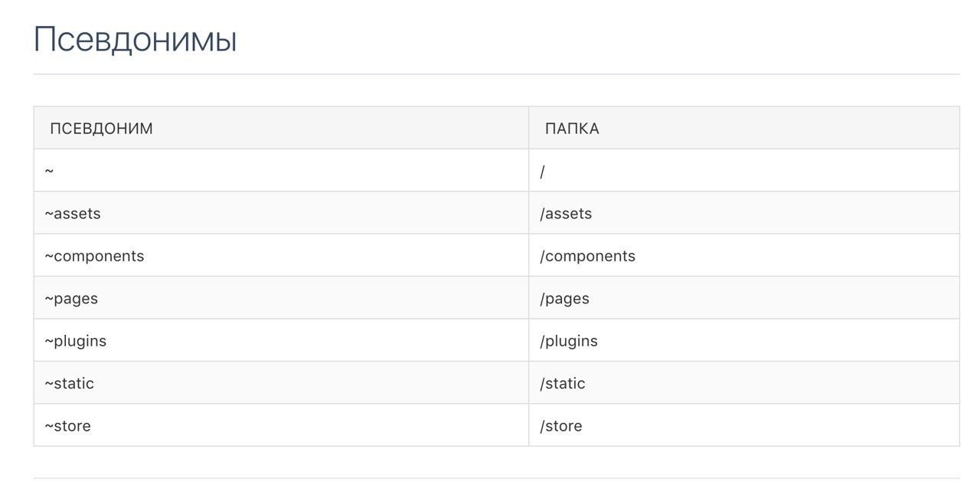Click the ~components alias text

point(94,256)
